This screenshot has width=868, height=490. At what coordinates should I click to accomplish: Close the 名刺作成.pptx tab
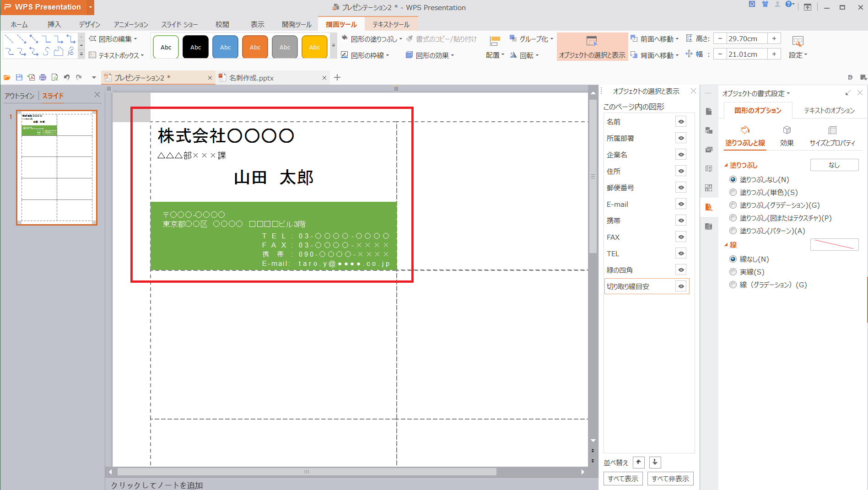(x=324, y=78)
